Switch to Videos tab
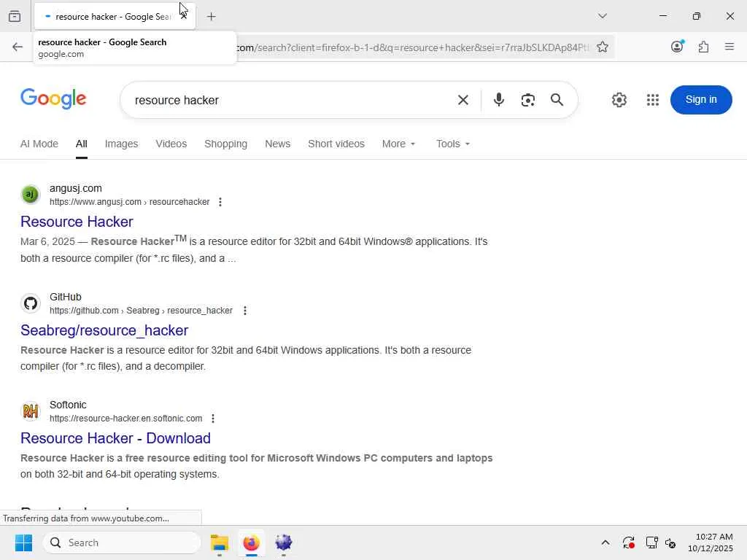The width and height of the screenshot is (747, 560). pyautogui.click(x=171, y=144)
